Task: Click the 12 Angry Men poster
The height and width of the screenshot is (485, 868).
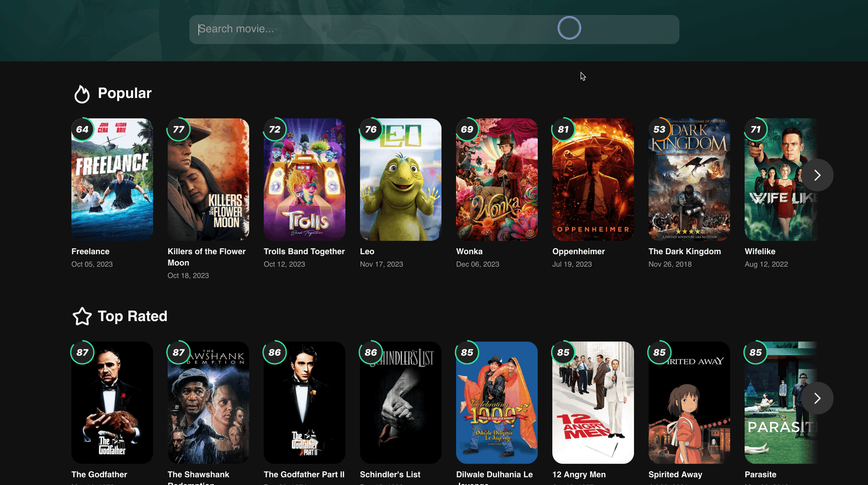Action: (593, 402)
